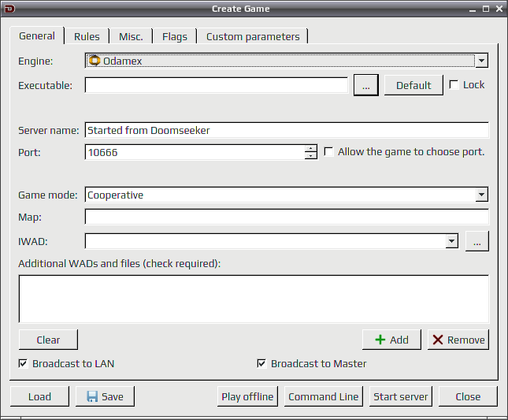Click the 'IWAD:' label

click(x=33, y=241)
